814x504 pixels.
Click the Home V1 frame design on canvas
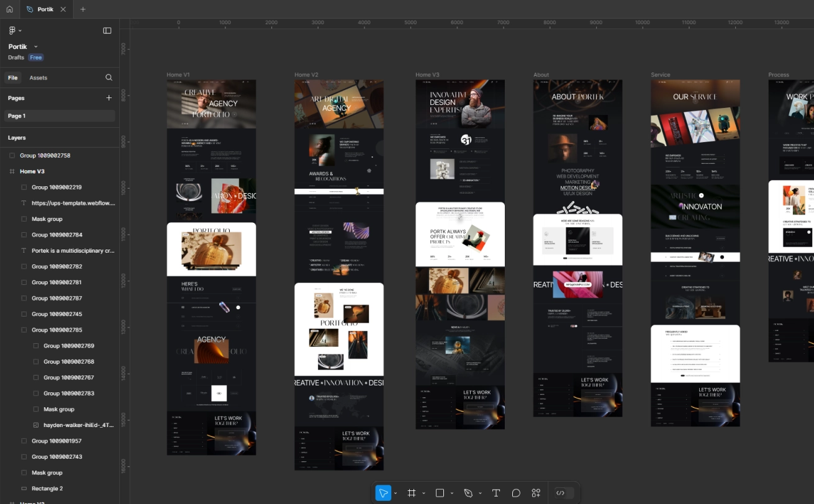click(x=211, y=268)
